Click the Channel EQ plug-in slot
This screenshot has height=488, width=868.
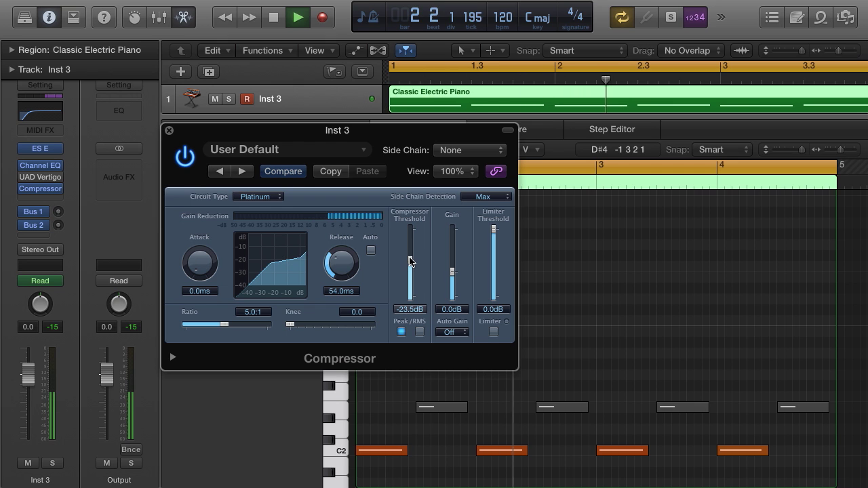click(40, 165)
